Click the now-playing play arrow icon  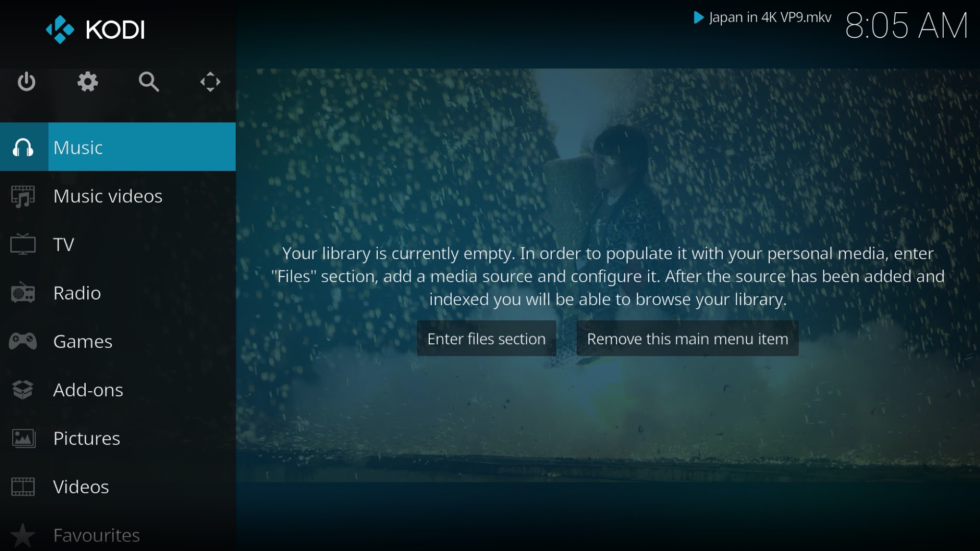699,18
